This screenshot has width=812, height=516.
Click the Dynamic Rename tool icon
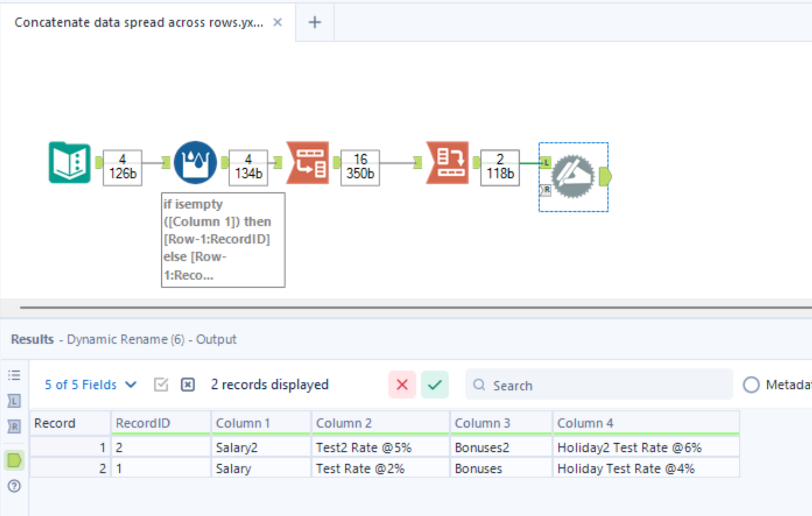(573, 177)
